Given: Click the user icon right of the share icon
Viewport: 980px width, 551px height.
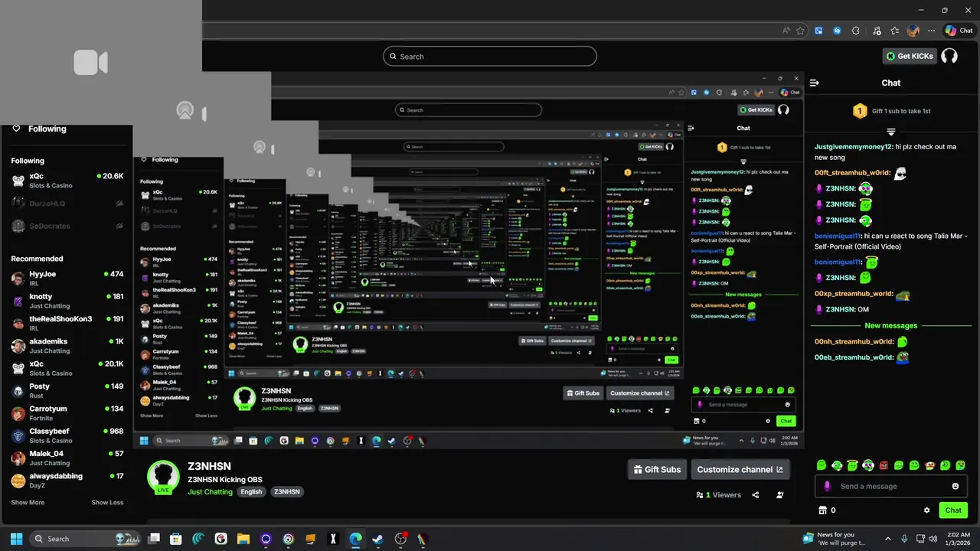Looking at the screenshot, I should [780, 495].
